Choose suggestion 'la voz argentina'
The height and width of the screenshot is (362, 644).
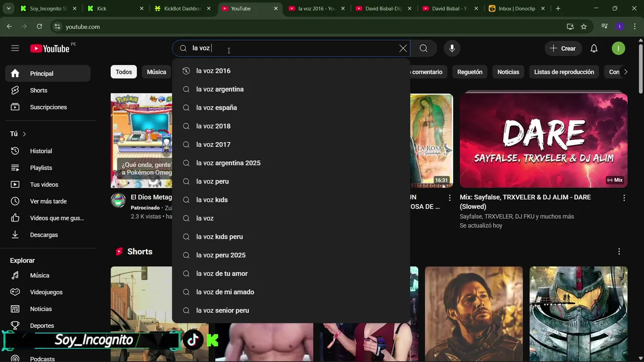point(291,89)
